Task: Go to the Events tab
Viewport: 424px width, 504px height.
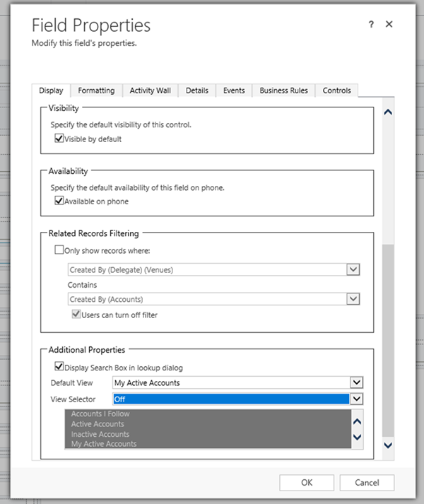Action: pos(234,90)
